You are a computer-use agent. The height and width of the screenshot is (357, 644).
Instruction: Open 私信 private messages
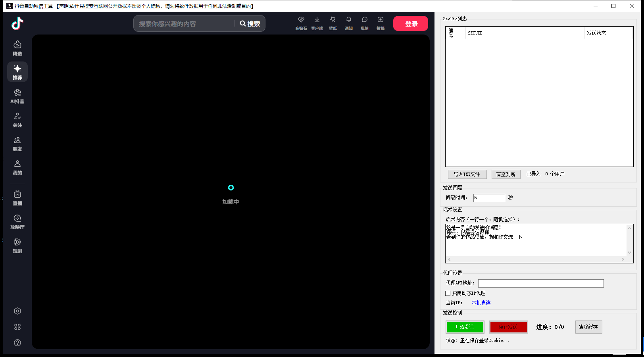tap(364, 23)
